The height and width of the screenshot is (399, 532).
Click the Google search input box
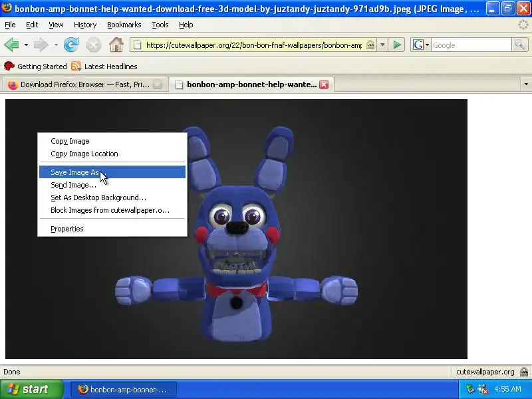click(471, 45)
